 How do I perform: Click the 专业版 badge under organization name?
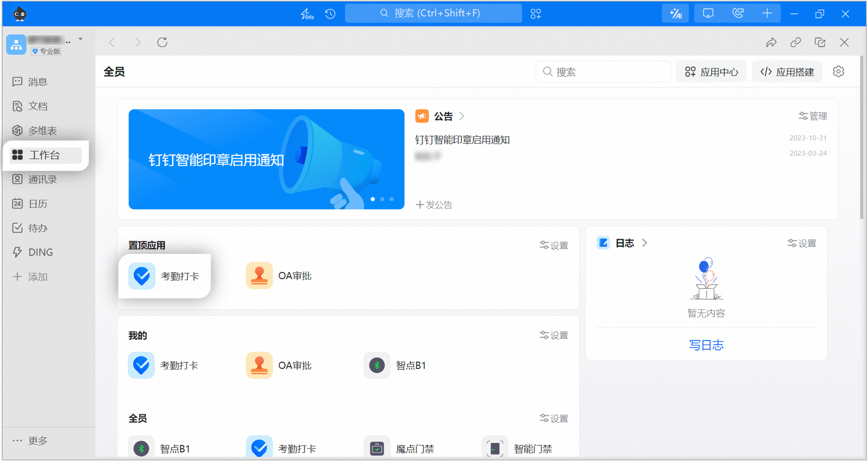point(46,51)
